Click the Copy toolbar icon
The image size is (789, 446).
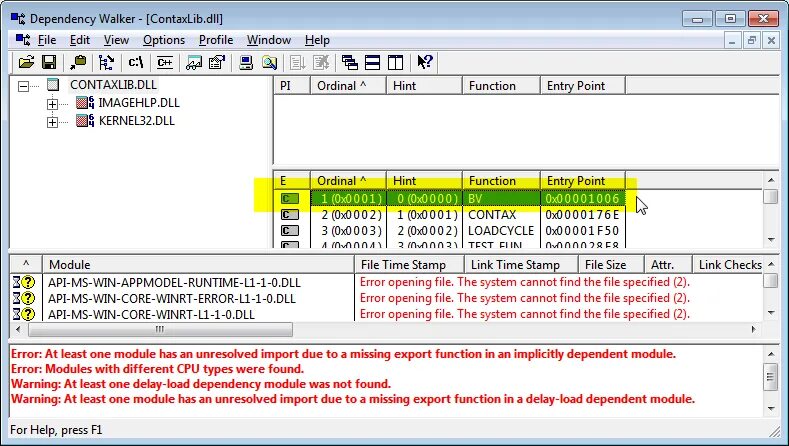(78, 62)
